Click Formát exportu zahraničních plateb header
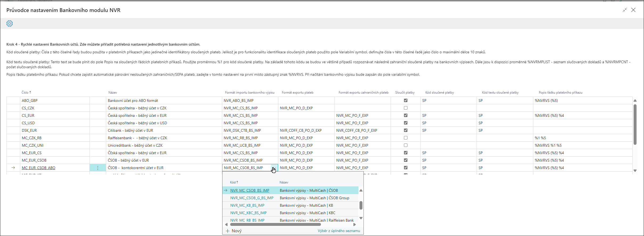 (364, 93)
